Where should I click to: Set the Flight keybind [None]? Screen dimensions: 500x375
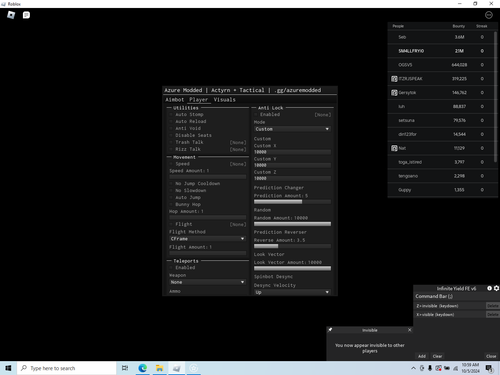point(238,224)
